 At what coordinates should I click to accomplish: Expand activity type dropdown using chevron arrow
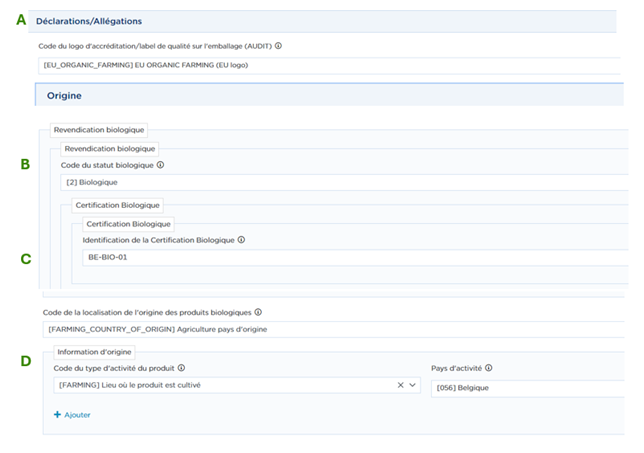coord(413,385)
